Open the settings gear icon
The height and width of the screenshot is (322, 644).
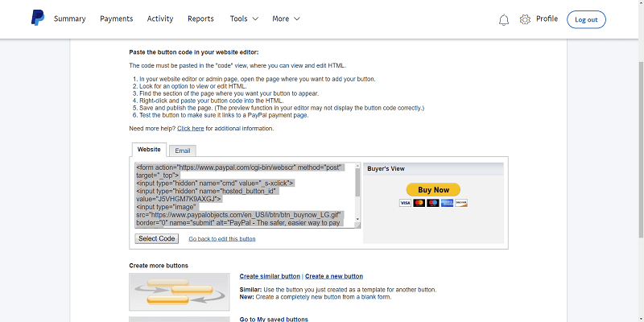[x=526, y=19]
